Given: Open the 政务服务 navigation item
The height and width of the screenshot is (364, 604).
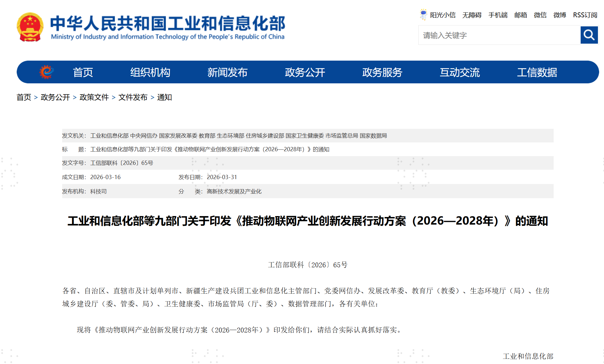Looking at the screenshot, I should coord(382,72).
